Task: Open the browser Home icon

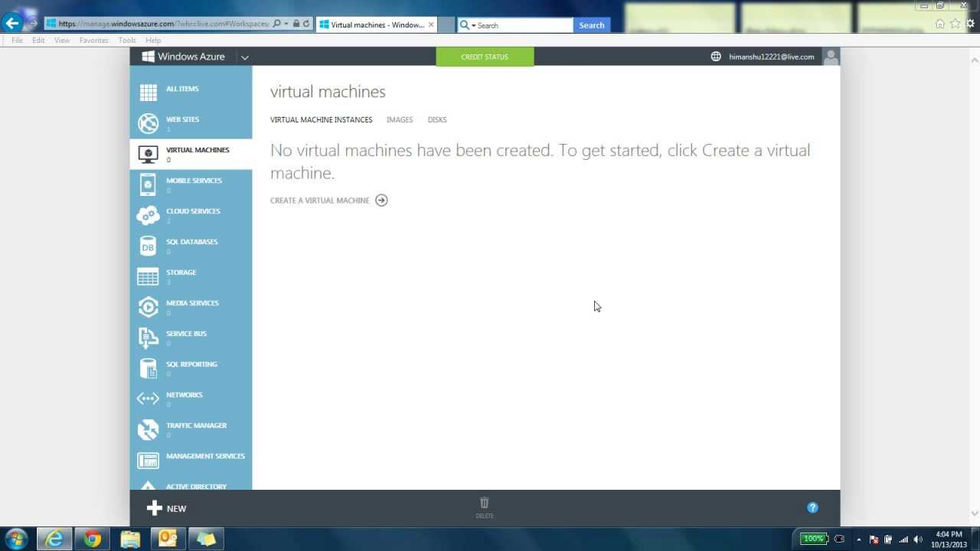Action: click(x=940, y=24)
